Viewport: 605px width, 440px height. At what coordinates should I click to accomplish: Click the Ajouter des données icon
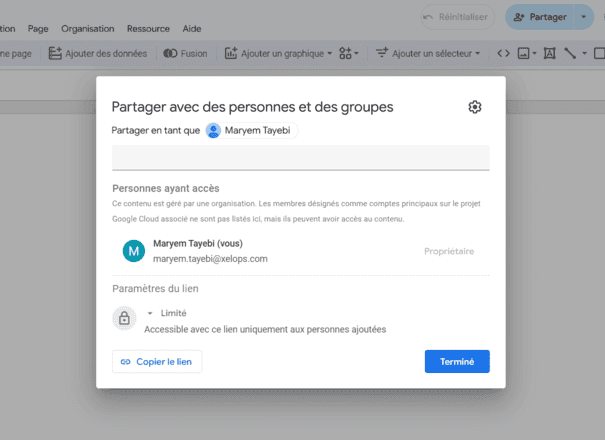(55, 53)
